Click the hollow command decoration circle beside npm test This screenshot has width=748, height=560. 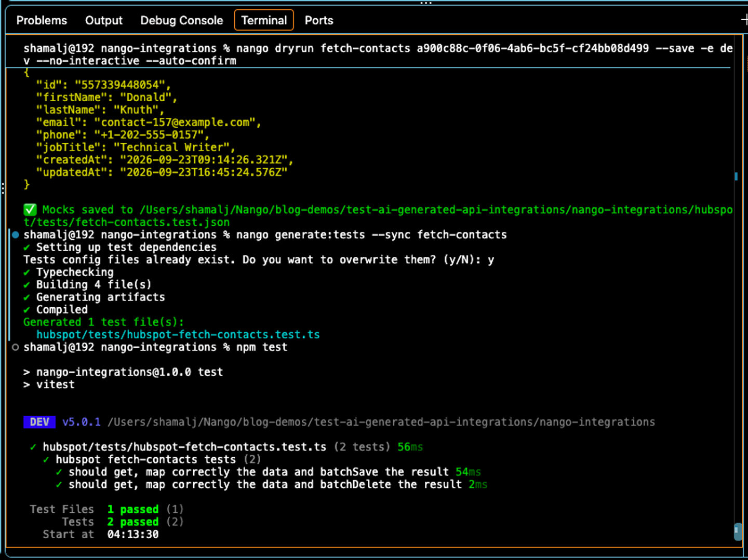pos(16,347)
